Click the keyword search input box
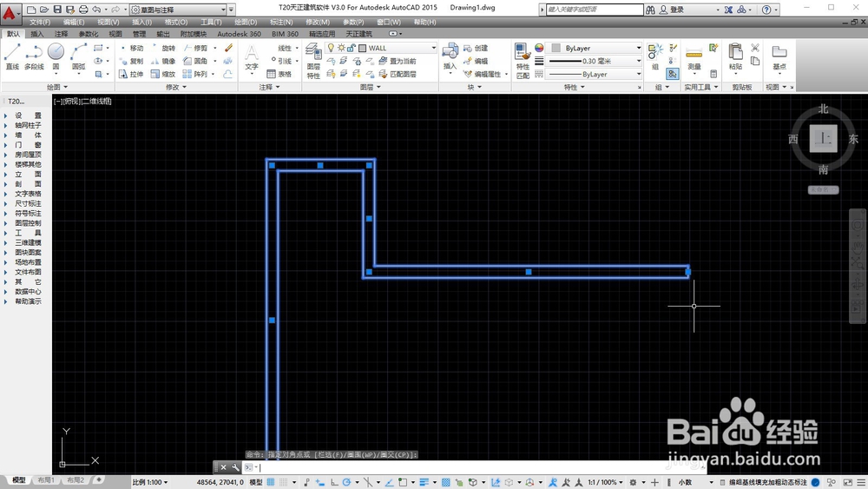Image resolution: width=868 pixels, height=489 pixels. click(x=595, y=10)
